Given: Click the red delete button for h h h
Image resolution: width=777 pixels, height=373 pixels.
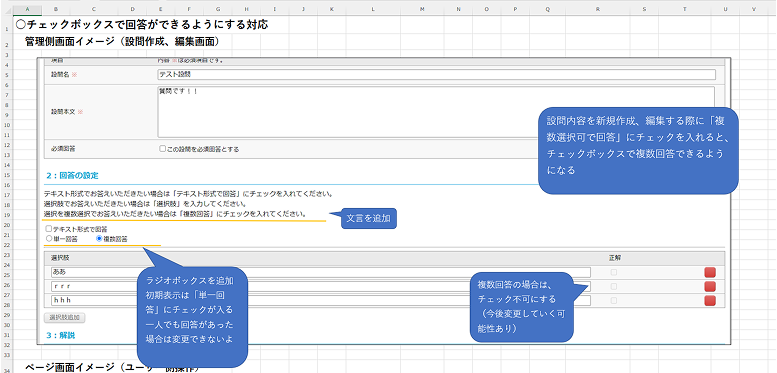Looking at the screenshot, I should [x=710, y=300].
